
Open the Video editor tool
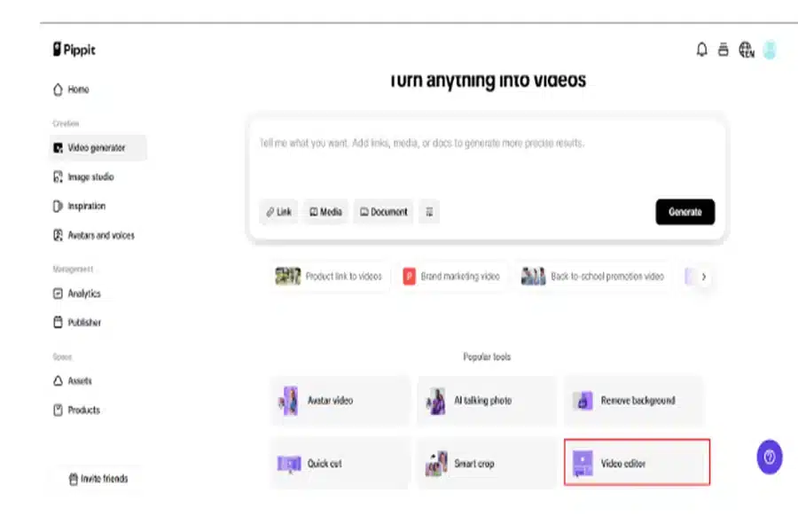tap(637, 462)
